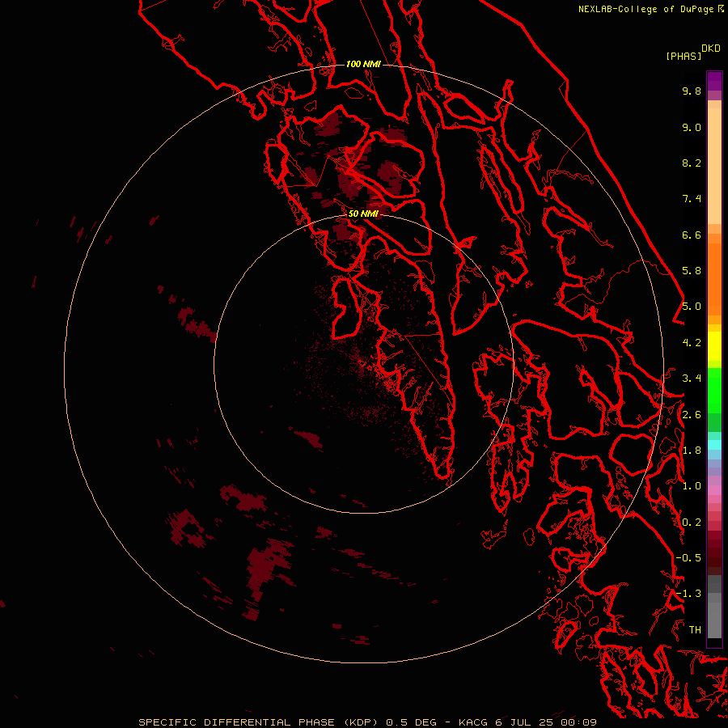
Task: Click the 100 NMI range ring label
Action: (363, 64)
